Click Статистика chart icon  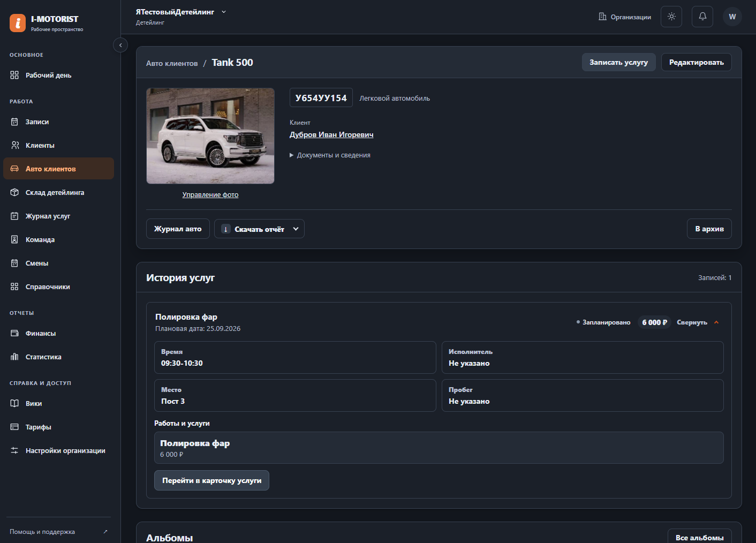(x=14, y=357)
